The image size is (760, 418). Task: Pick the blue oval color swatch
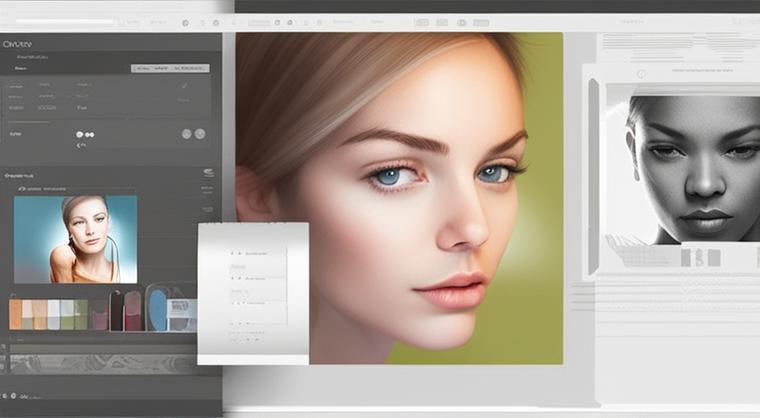point(158,310)
